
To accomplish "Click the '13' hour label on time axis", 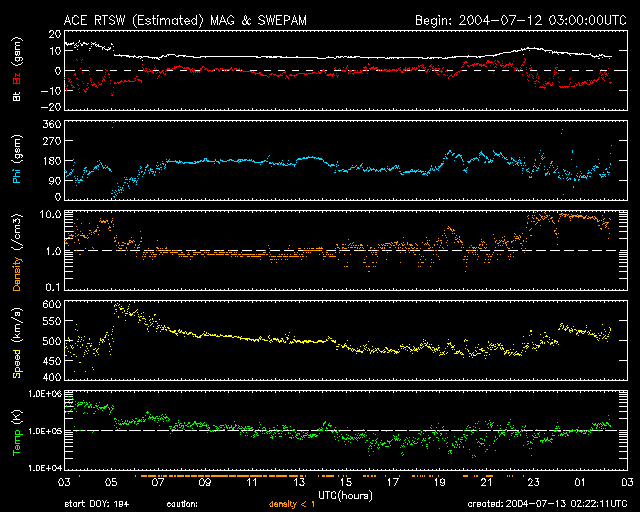I will (299, 482).
